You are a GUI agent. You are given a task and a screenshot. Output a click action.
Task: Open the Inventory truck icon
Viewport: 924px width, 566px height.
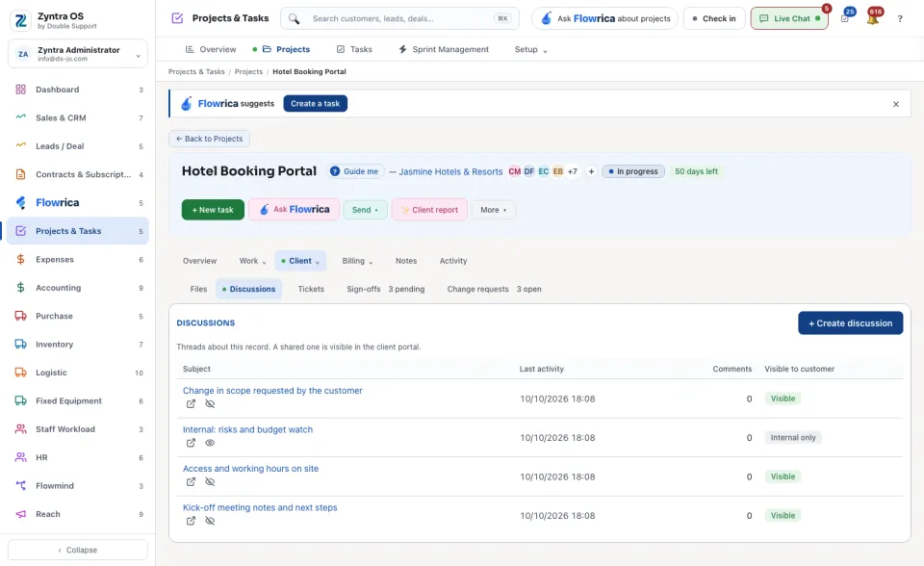tap(20, 345)
